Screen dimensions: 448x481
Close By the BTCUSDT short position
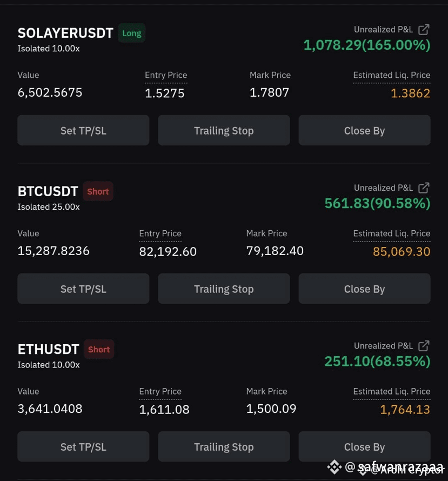point(365,289)
